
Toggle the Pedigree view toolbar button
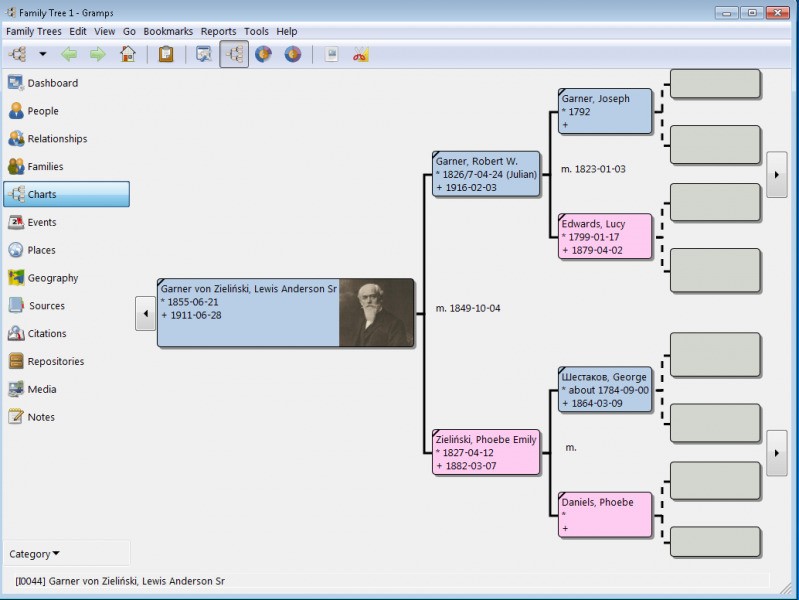pyautogui.click(x=234, y=54)
